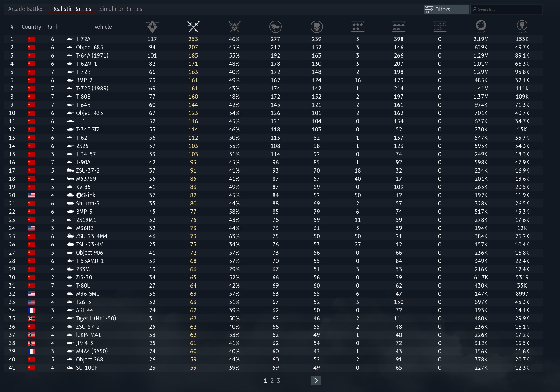Select the Object 685 vehicle name
Screen dimensions: 560x392
pyautogui.click(x=90, y=47)
